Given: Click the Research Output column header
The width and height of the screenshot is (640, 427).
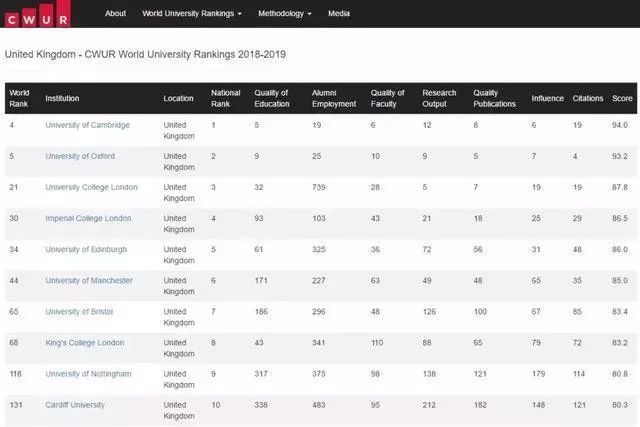Looking at the screenshot, I should pos(439,98).
